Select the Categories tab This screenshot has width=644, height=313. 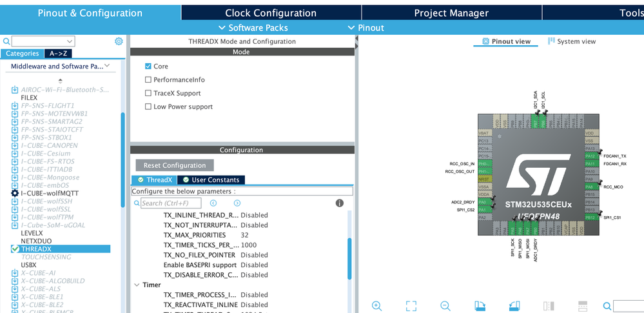coord(22,54)
